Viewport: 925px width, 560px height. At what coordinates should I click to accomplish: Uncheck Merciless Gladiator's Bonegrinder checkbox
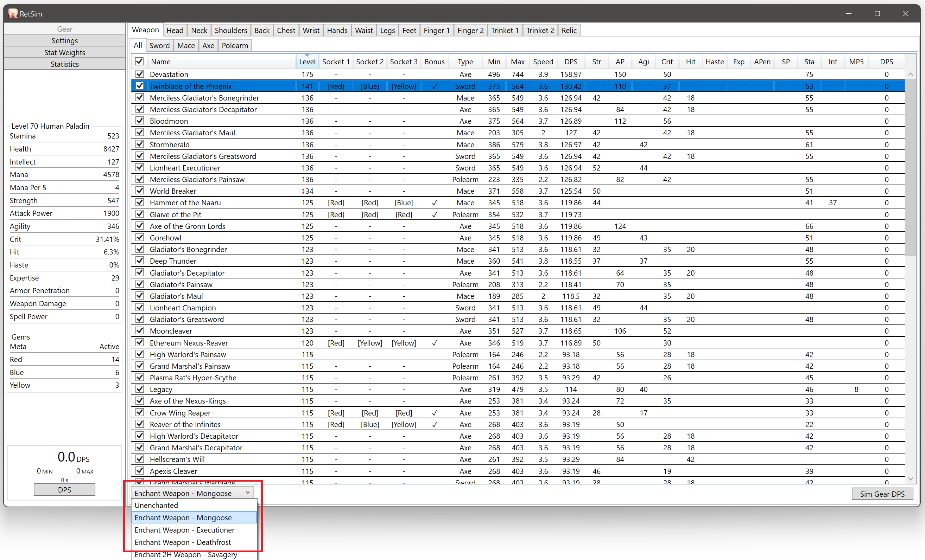pyautogui.click(x=139, y=97)
